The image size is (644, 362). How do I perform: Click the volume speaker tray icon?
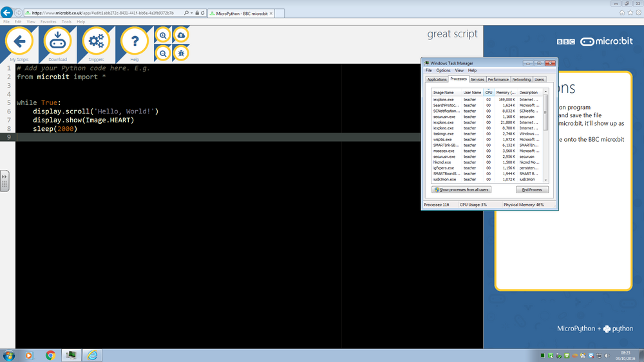(x=607, y=356)
